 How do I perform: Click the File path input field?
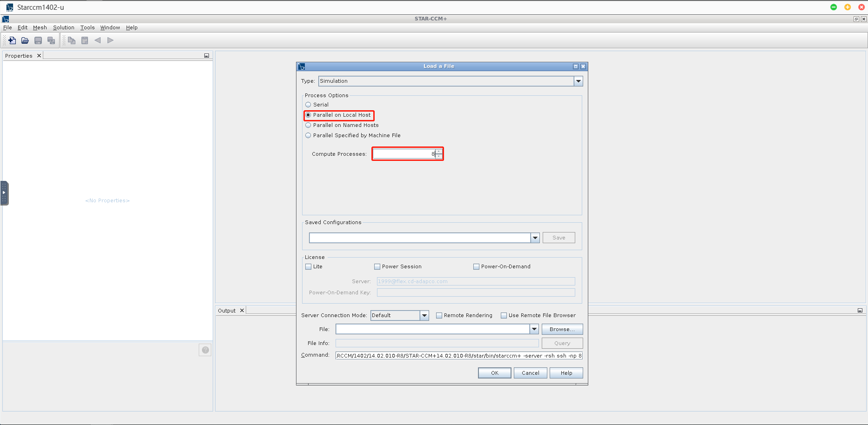pos(433,329)
